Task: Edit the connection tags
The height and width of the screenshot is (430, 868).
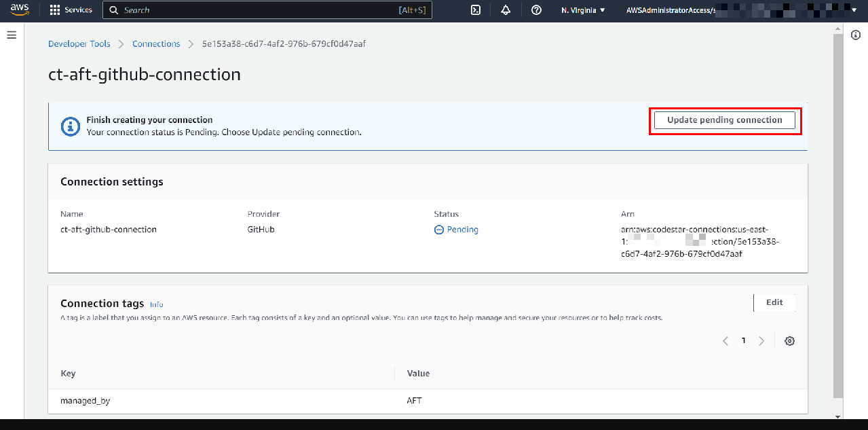Action: pyautogui.click(x=774, y=302)
